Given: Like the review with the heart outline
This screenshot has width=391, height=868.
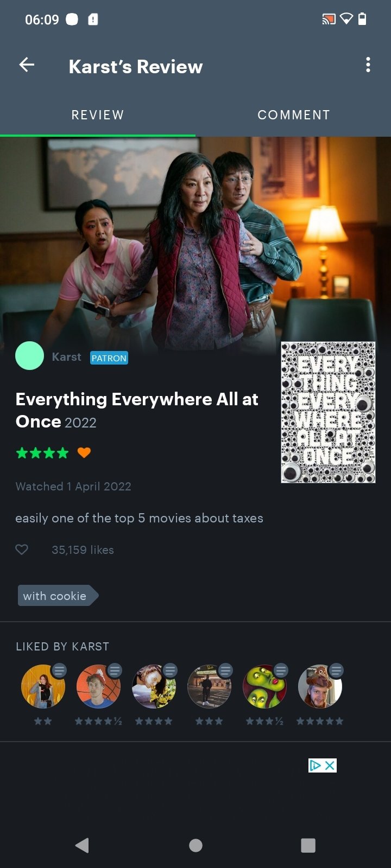Looking at the screenshot, I should point(22,550).
